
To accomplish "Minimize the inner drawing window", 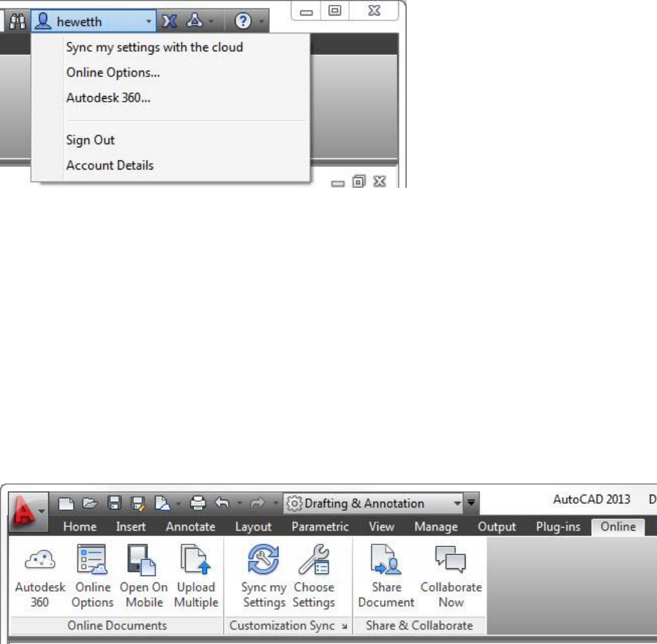I will tap(338, 183).
